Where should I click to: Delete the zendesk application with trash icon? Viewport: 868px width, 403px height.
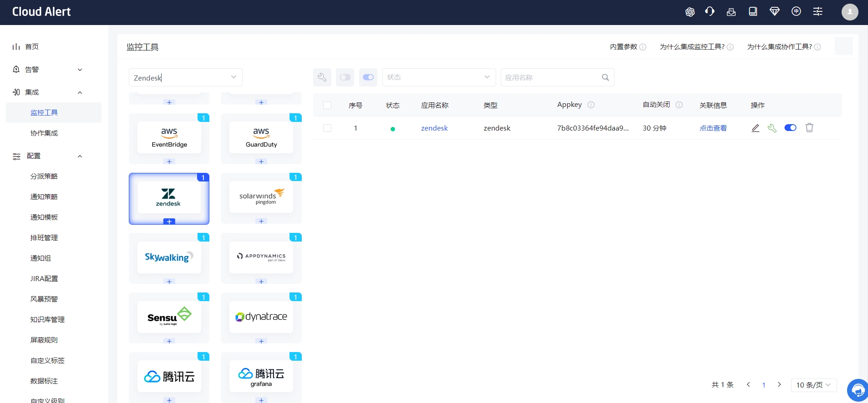(x=809, y=128)
